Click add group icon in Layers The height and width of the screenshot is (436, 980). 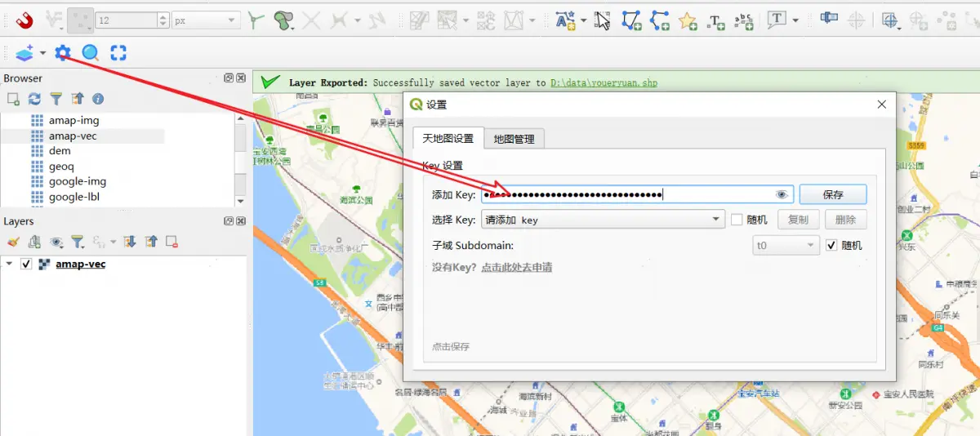pyautogui.click(x=34, y=242)
